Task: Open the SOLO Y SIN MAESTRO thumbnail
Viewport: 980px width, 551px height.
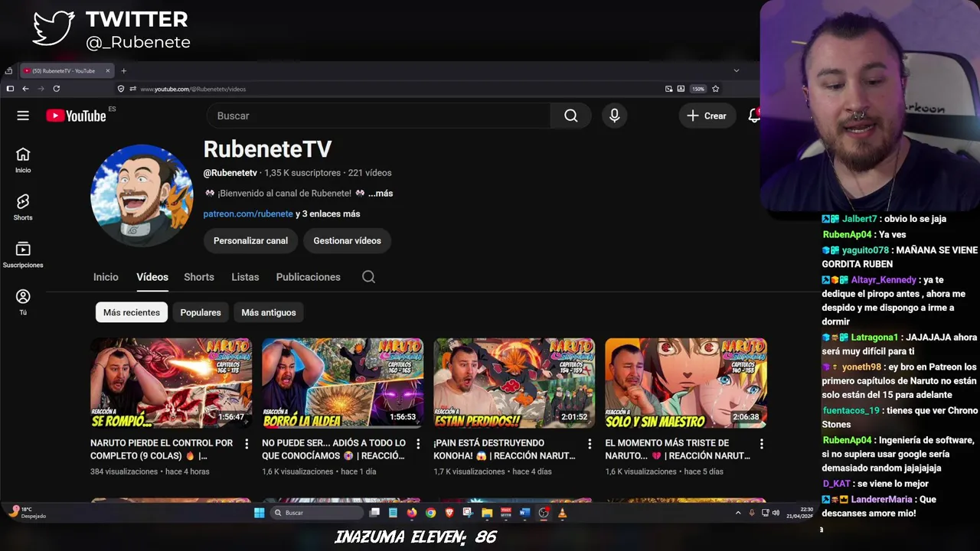Action: (685, 383)
